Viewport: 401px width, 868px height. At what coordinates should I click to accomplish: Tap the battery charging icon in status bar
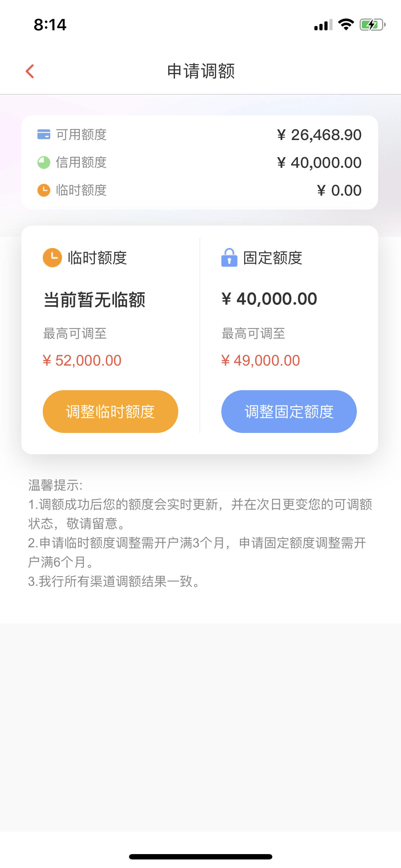[372, 25]
